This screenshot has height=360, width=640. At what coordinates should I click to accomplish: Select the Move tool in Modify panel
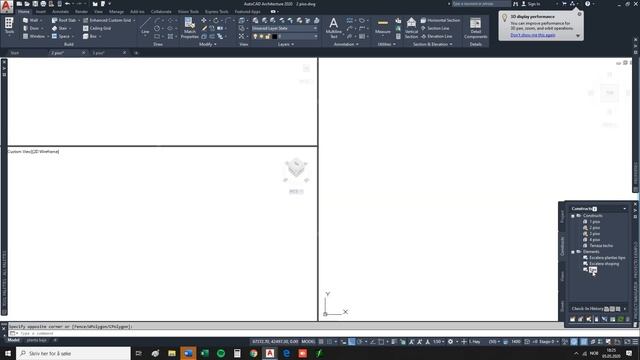tap(204, 20)
